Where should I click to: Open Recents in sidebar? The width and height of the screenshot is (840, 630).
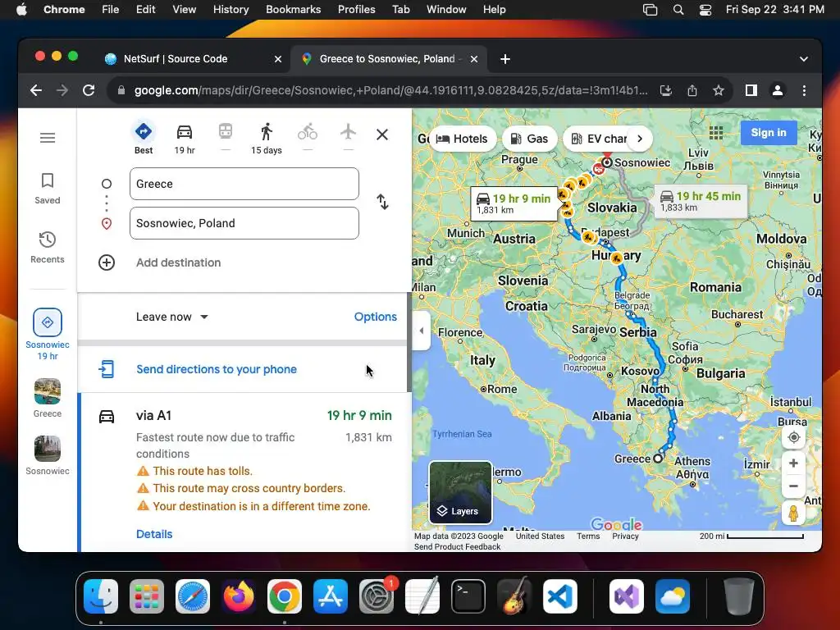point(48,248)
